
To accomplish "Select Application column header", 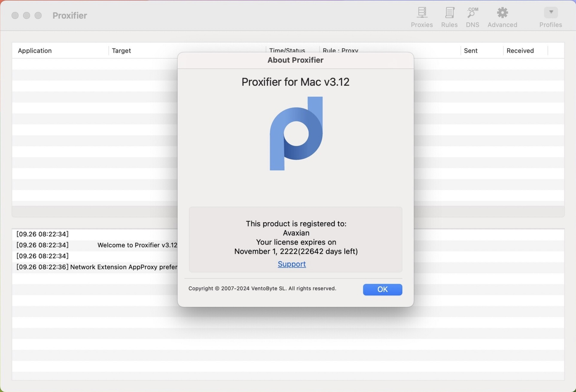I will [35, 50].
